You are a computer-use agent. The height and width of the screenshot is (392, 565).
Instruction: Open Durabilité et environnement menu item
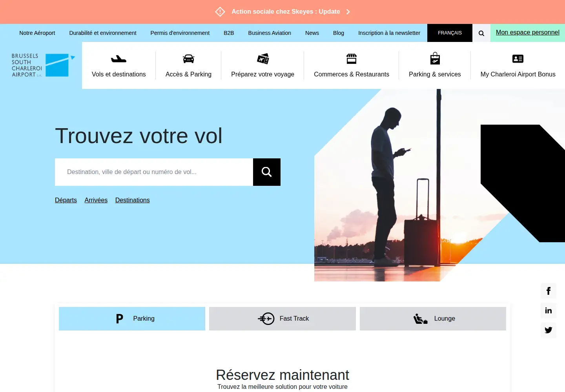[103, 33]
